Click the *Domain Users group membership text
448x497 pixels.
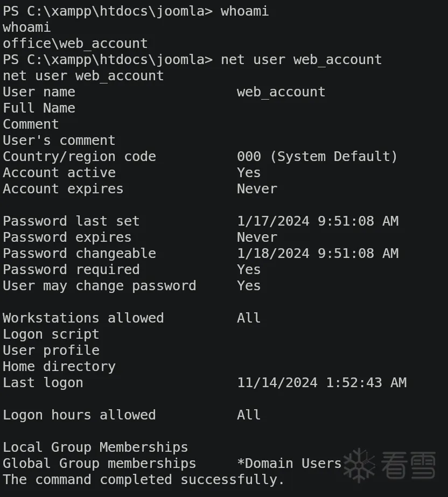click(289, 464)
